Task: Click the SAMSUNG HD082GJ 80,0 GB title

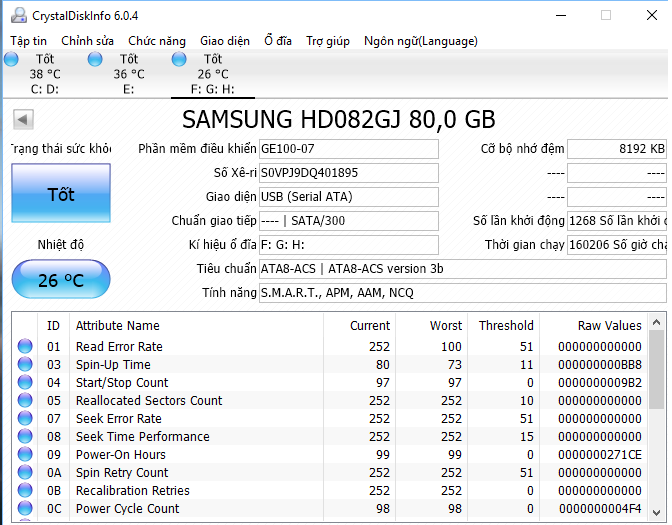Action: pos(339,120)
